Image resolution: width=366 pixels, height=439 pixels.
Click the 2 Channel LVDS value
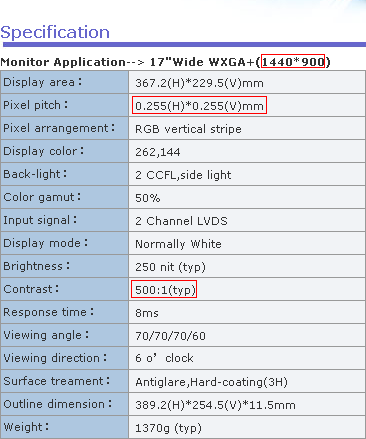pos(181,221)
